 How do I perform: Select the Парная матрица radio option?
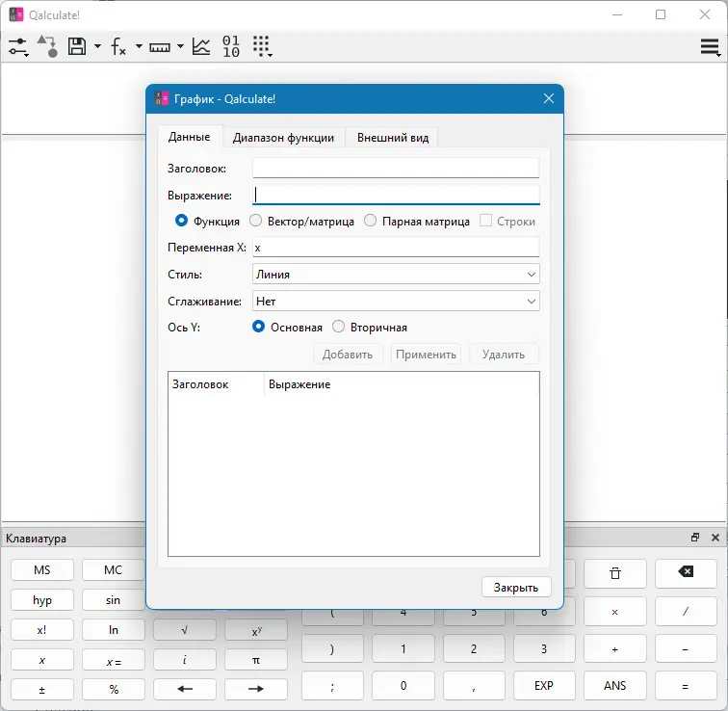[370, 221]
